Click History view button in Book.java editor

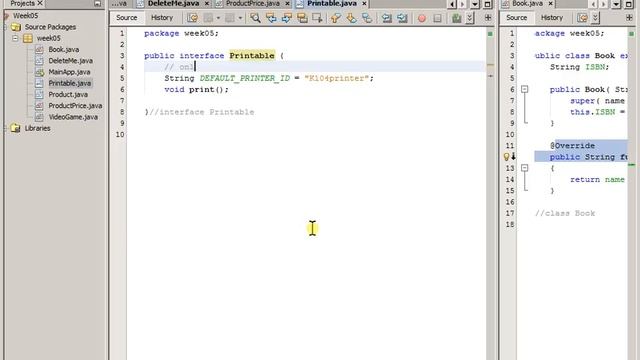552,18
